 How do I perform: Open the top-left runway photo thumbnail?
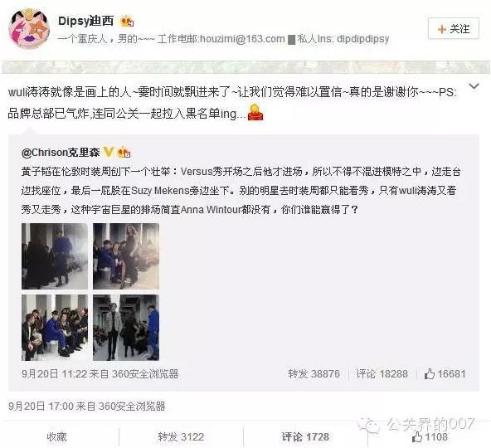click(x=55, y=256)
